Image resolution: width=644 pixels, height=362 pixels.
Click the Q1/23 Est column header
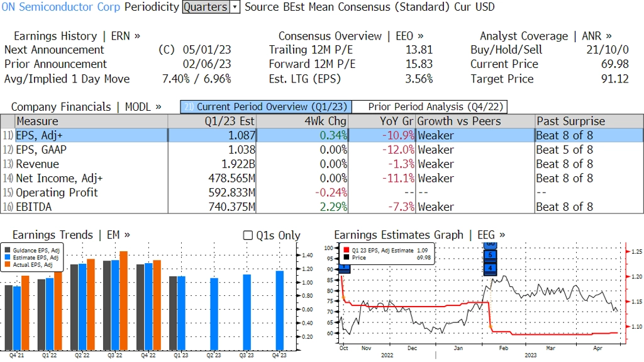[213, 122]
